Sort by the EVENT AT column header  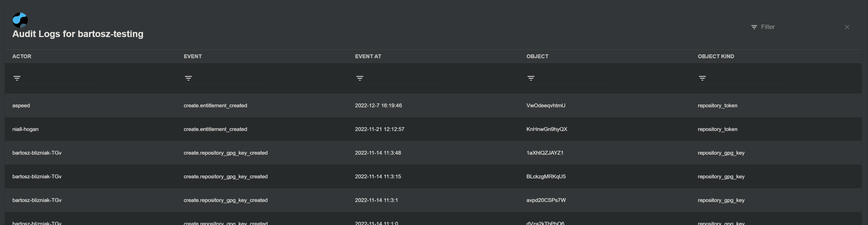click(x=368, y=56)
